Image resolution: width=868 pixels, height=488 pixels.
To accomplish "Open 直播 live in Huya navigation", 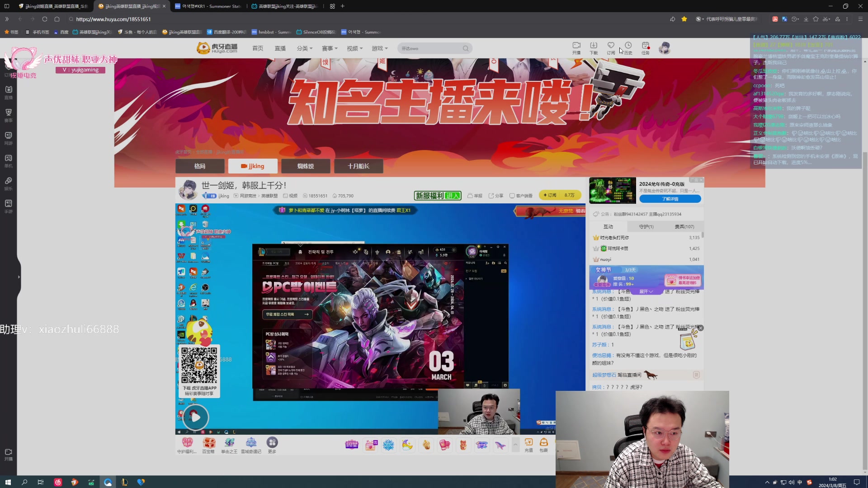I will 280,48.
